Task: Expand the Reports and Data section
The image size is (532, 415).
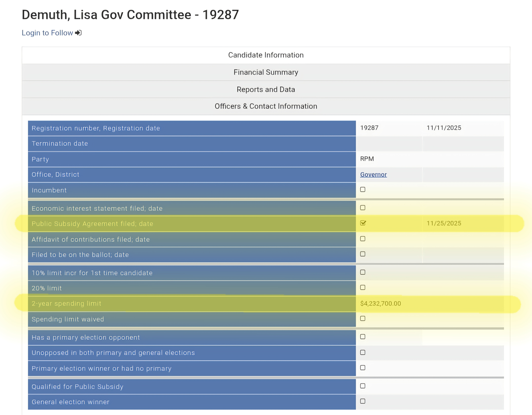Action: pos(266,89)
